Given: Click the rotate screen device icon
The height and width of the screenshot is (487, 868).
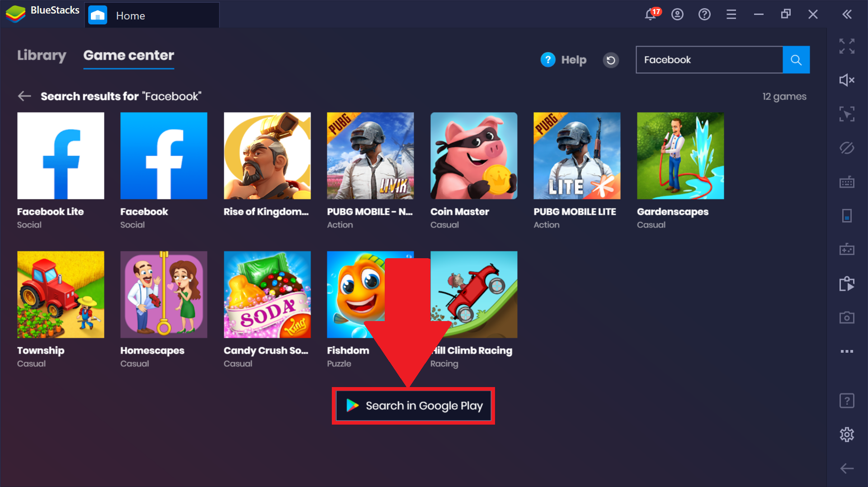Looking at the screenshot, I should coord(847,216).
